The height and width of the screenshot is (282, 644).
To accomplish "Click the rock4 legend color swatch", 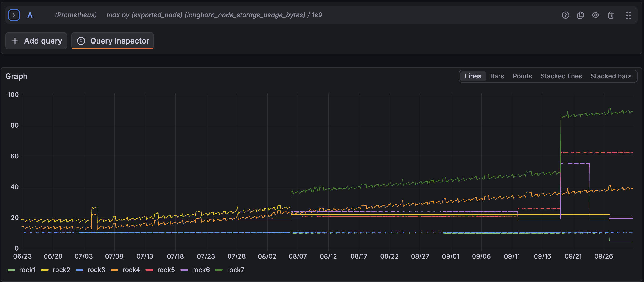I will coord(115,270).
